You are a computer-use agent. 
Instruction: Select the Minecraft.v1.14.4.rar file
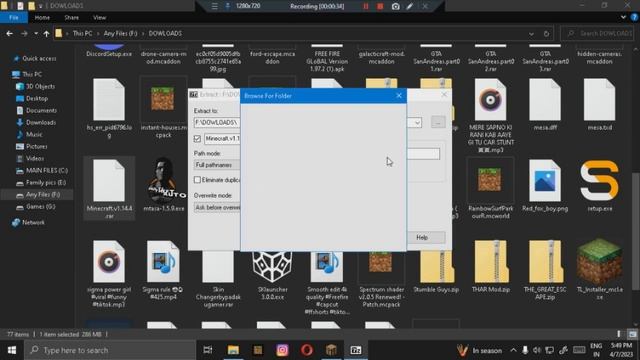[x=109, y=189]
